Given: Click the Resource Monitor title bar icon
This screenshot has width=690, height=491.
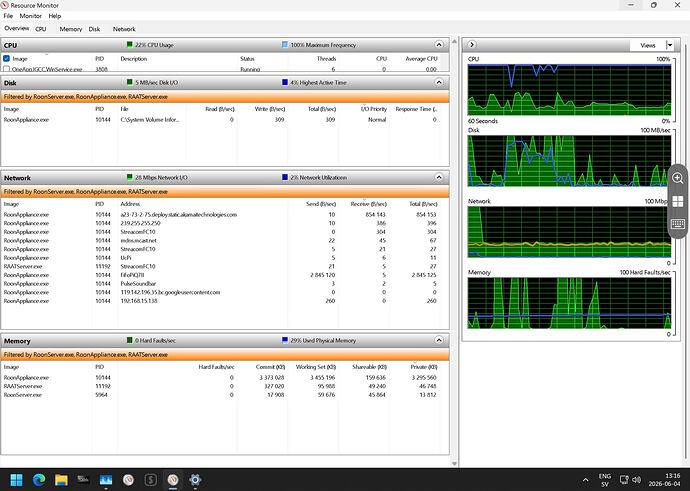Looking at the screenshot, I should tap(5, 5).
